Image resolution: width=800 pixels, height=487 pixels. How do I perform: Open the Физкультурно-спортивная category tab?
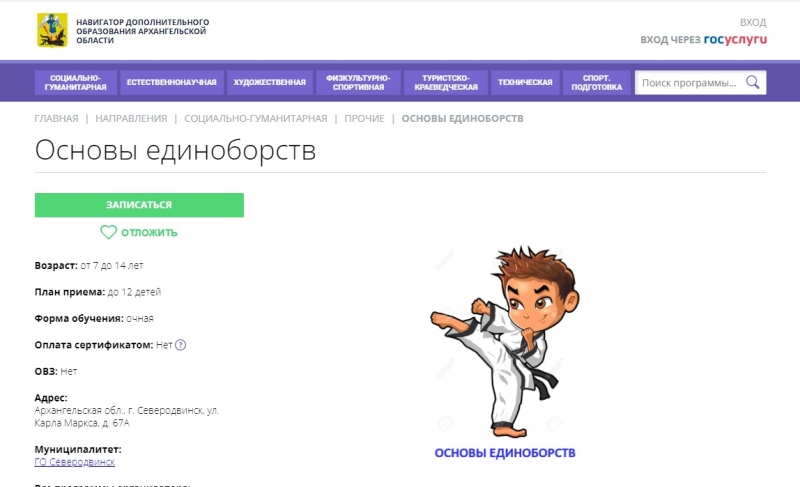[358, 82]
